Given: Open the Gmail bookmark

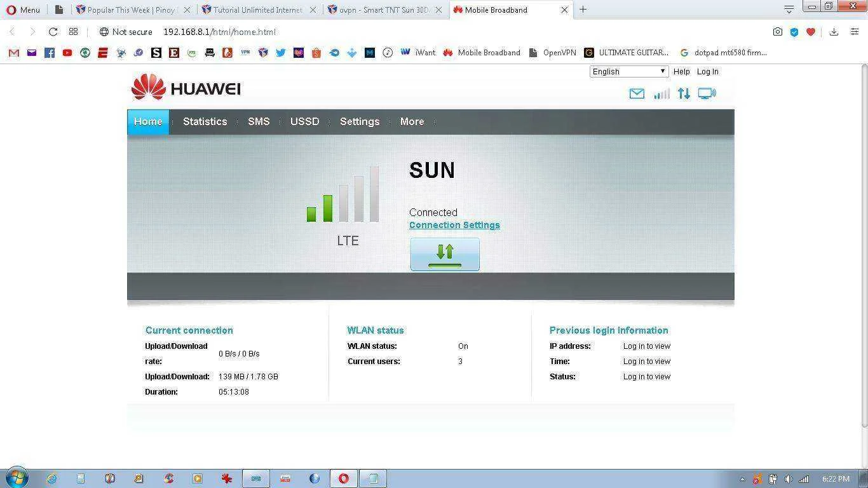Looking at the screenshot, I should [x=13, y=53].
